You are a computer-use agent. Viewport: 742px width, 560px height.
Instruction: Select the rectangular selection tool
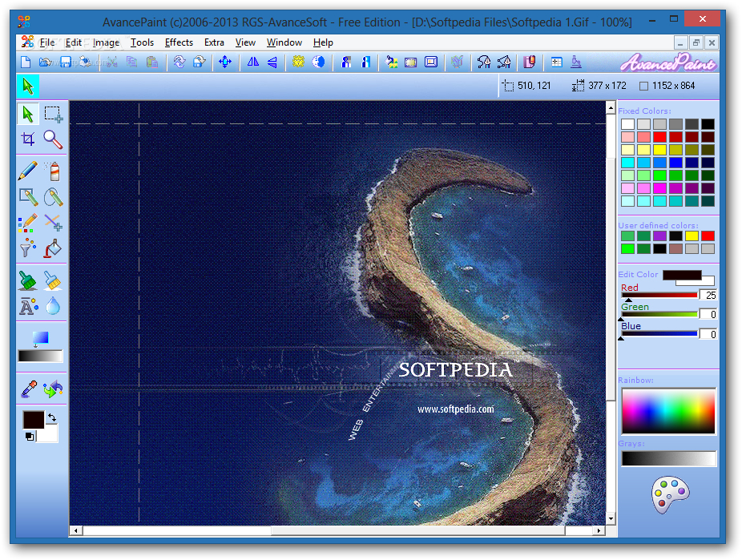tap(53, 114)
